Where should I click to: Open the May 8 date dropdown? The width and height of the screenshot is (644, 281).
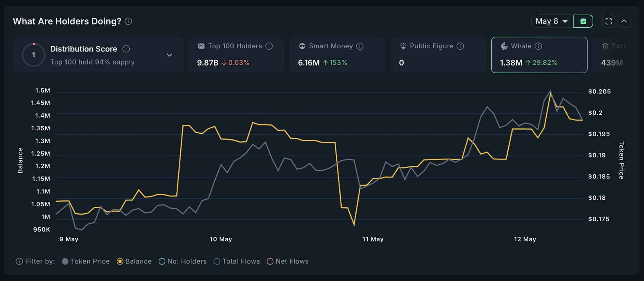[552, 21]
